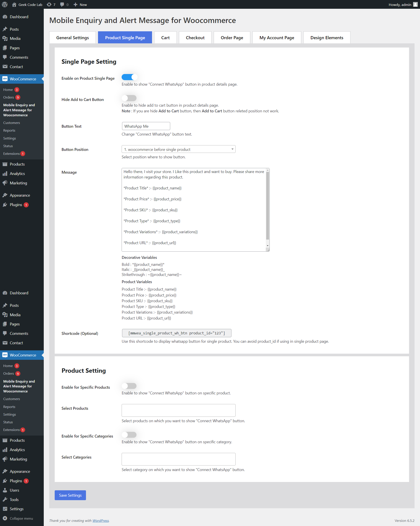Image resolution: width=420 pixels, height=526 pixels.
Task: Click the Shortcode (Optional) code field
Action: pos(177,333)
